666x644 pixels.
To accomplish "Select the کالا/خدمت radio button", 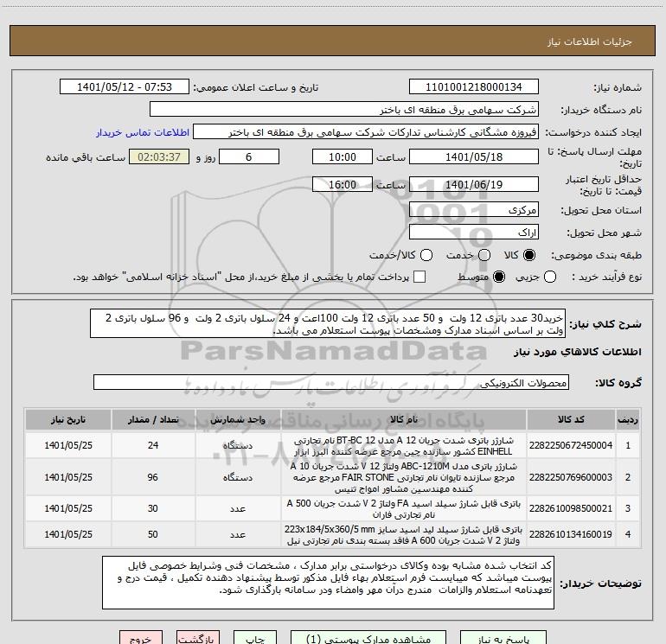I will coord(426,255).
